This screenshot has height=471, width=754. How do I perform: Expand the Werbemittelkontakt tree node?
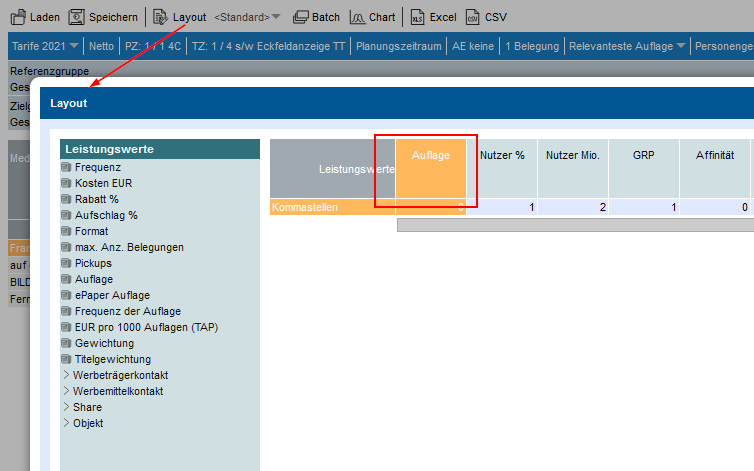(x=66, y=392)
